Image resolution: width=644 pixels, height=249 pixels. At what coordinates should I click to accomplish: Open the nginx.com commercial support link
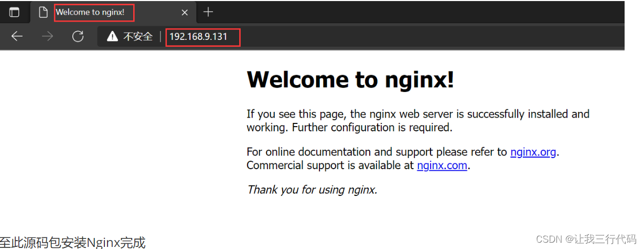(x=442, y=165)
